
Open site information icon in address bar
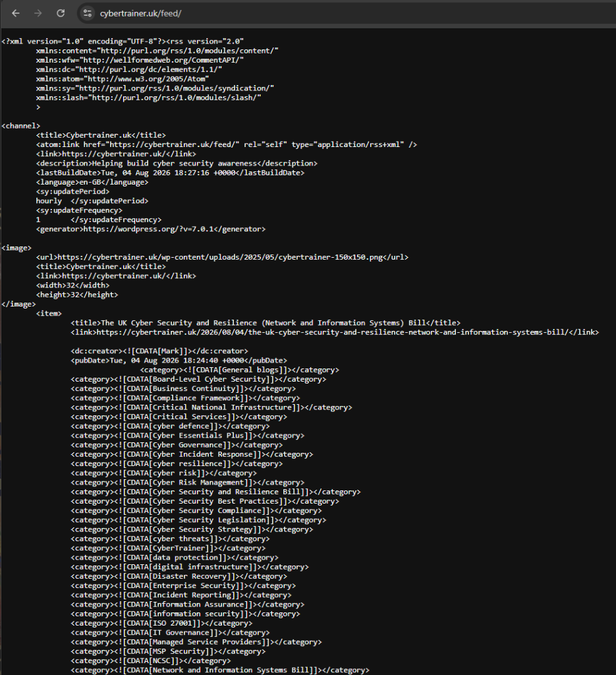coord(88,13)
